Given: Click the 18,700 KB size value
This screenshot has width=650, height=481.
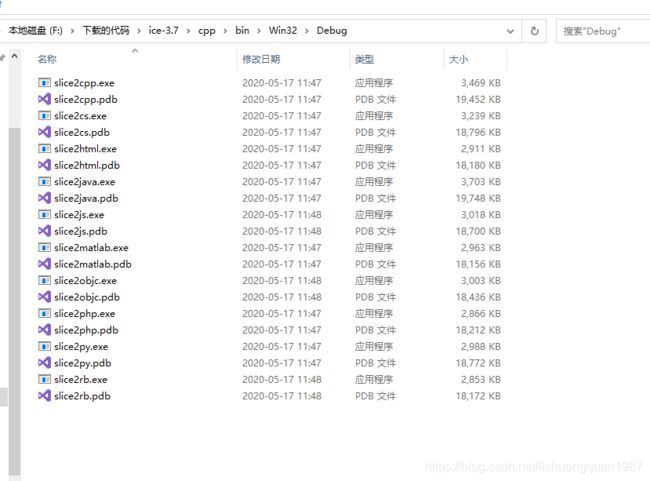Looking at the screenshot, I should (x=478, y=231).
